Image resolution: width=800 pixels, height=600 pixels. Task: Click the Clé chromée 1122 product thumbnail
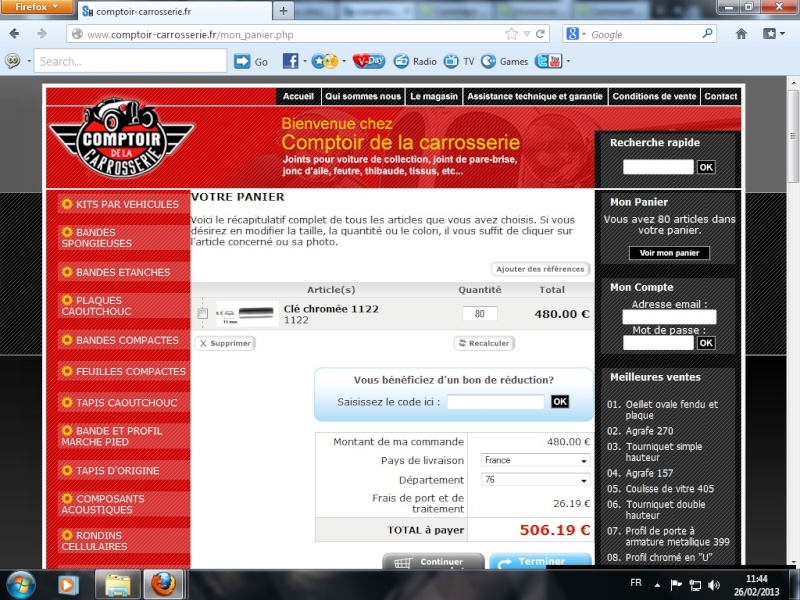(x=247, y=313)
